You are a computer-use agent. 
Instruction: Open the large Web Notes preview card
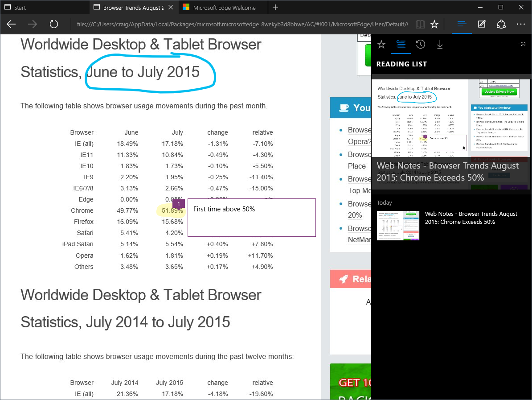[451, 135]
